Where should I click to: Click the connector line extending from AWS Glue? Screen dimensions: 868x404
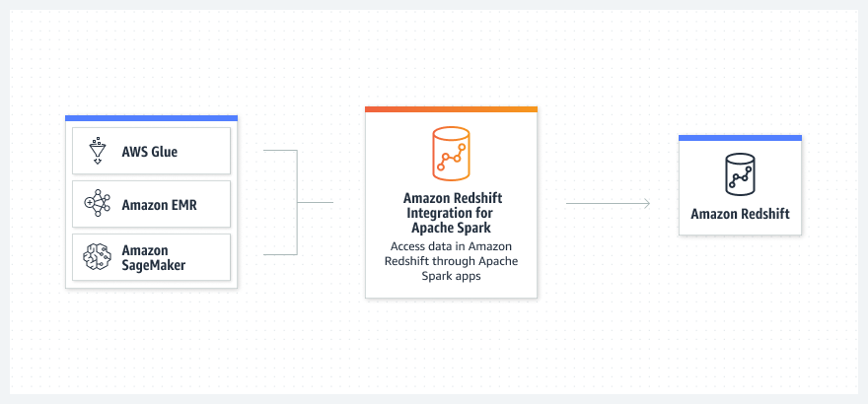281,152
